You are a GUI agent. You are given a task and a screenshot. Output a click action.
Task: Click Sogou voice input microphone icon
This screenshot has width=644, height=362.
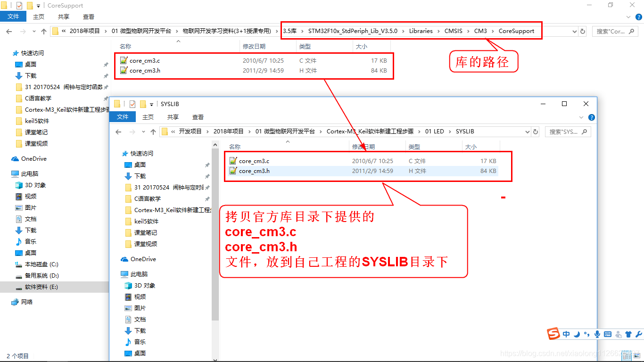(x=597, y=334)
